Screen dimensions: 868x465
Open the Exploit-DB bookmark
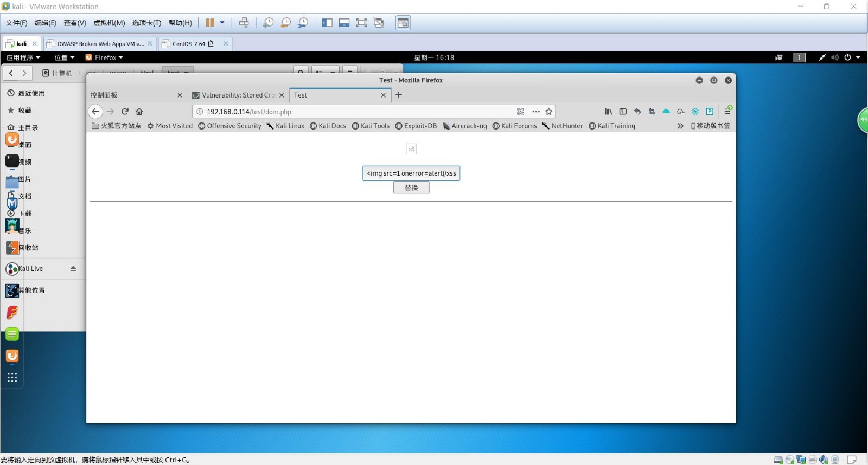point(416,126)
